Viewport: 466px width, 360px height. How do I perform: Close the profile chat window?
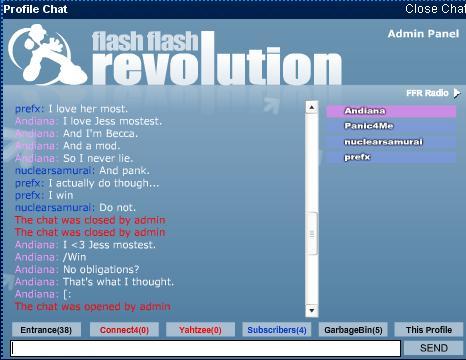tap(435, 9)
